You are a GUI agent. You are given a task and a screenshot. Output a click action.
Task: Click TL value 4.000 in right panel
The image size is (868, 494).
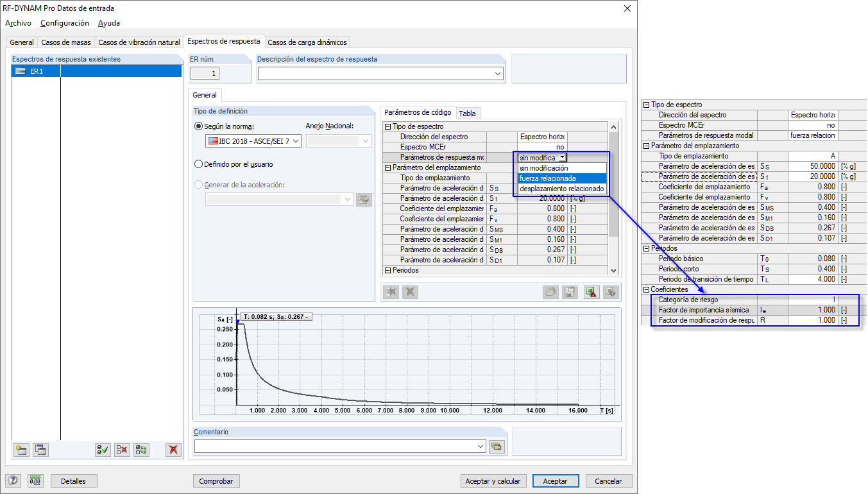tap(813, 279)
